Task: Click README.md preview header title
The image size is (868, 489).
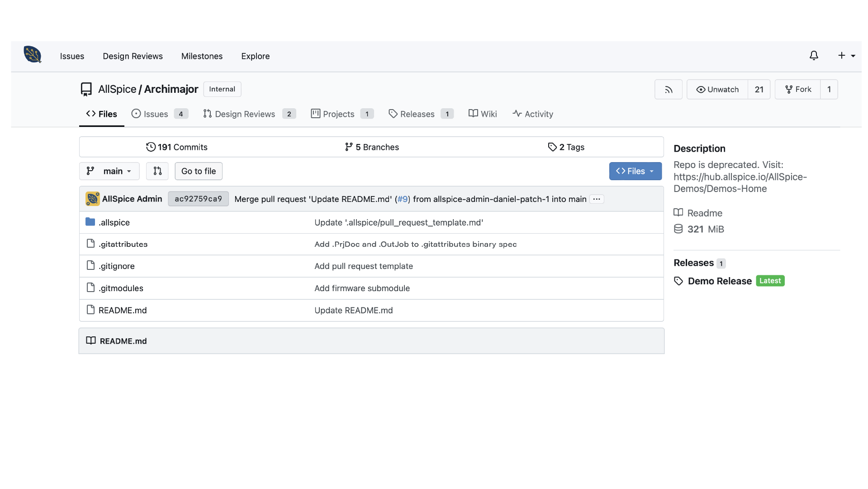Action: pyautogui.click(x=123, y=341)
